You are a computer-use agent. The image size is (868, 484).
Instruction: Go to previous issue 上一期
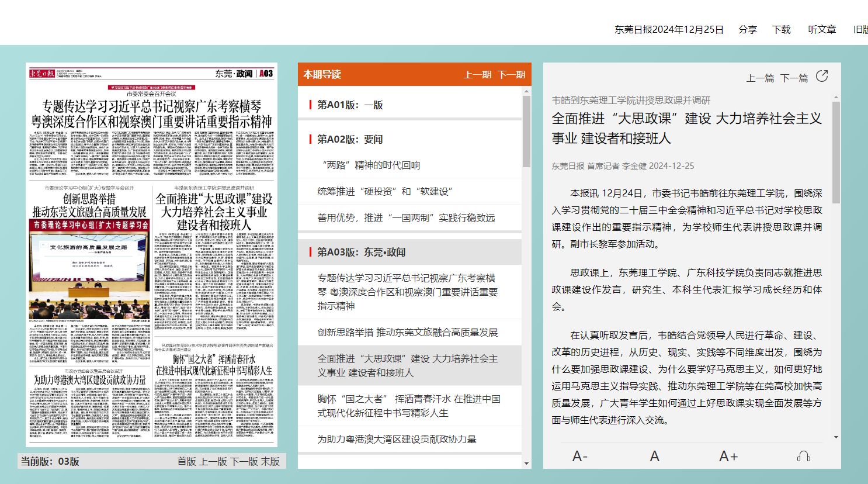tap(477, 75)
